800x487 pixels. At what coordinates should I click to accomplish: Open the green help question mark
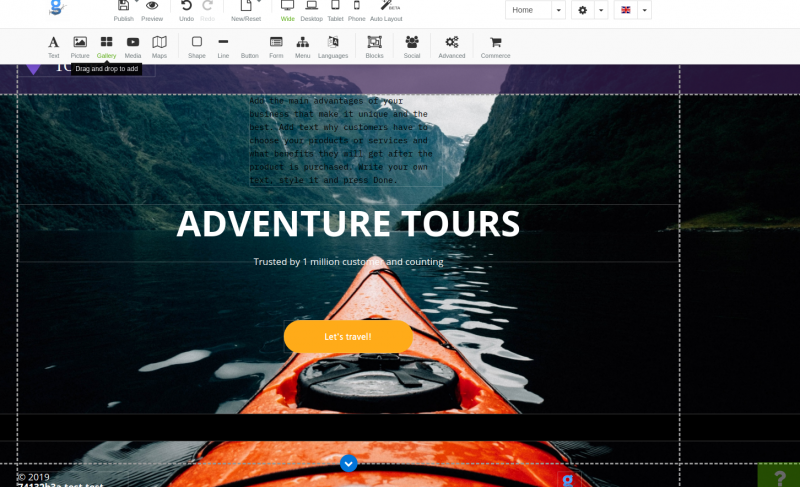coord(779,475)
